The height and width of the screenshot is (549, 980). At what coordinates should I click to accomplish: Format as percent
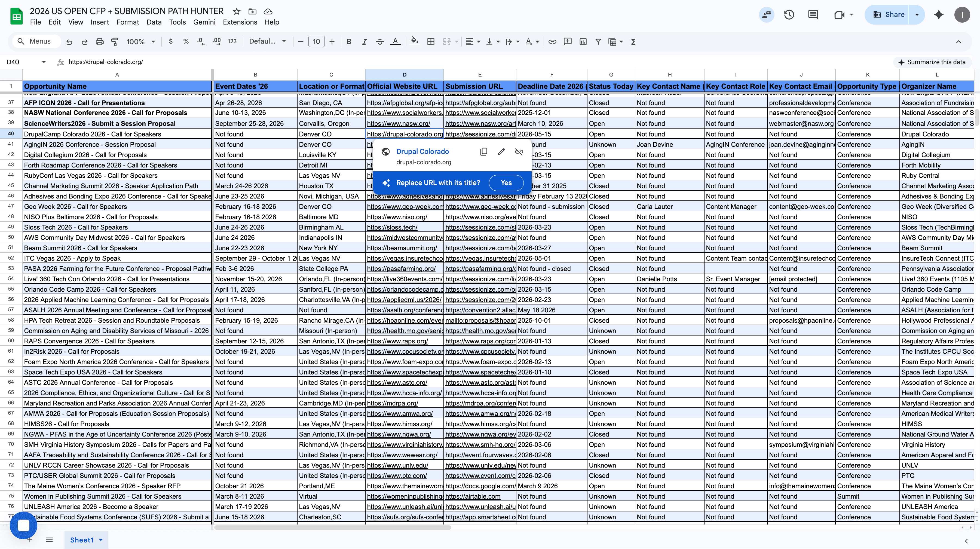(186, 41)
